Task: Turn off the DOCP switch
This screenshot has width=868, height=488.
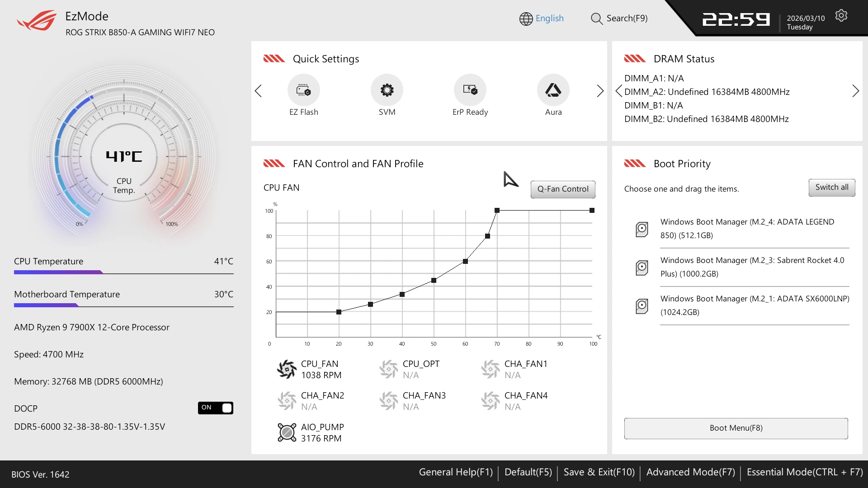Action: [x=216, y=408]
